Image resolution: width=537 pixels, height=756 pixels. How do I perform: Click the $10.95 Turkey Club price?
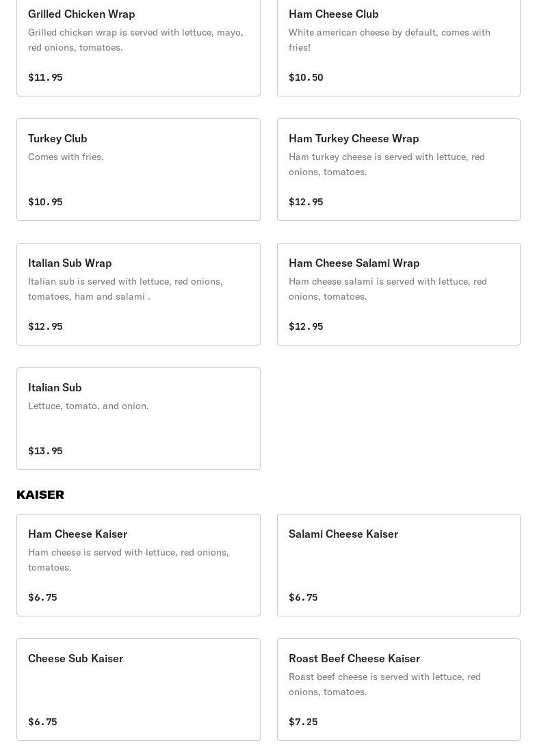coord(45,202)
